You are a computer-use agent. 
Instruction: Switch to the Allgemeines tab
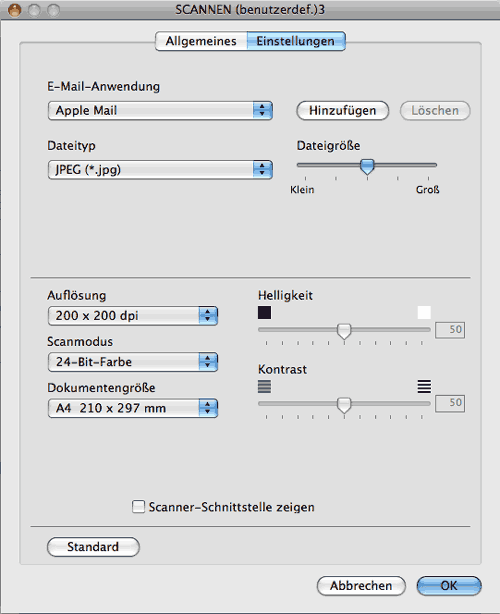[201, 41]
